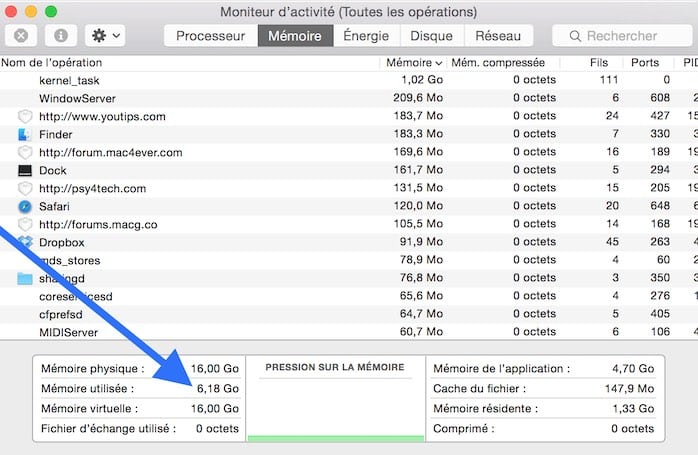Open the Réseau tab
This screenshot has width=698, height=455.
pyautogui.click(x=498, y=36)
